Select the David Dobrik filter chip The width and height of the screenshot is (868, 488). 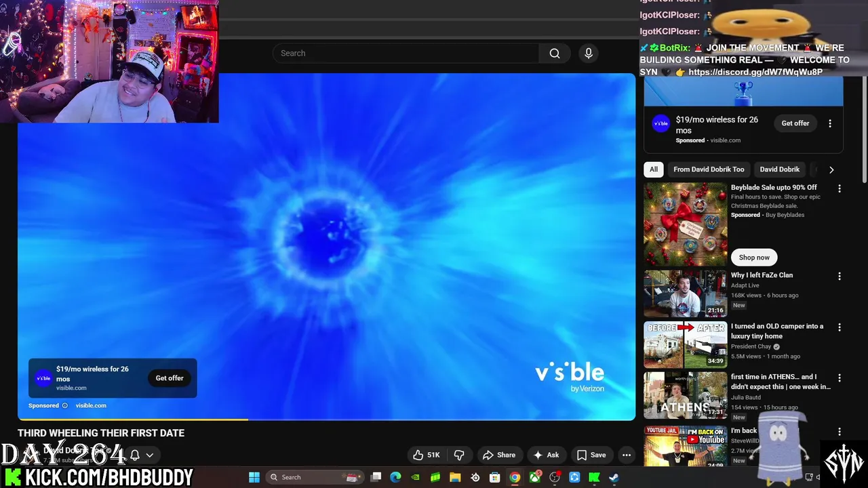tap(779, 169)
